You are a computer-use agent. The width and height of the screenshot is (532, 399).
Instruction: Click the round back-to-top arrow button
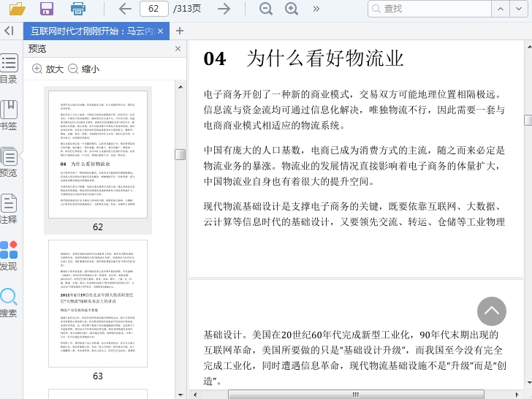[x=492, y=311]
